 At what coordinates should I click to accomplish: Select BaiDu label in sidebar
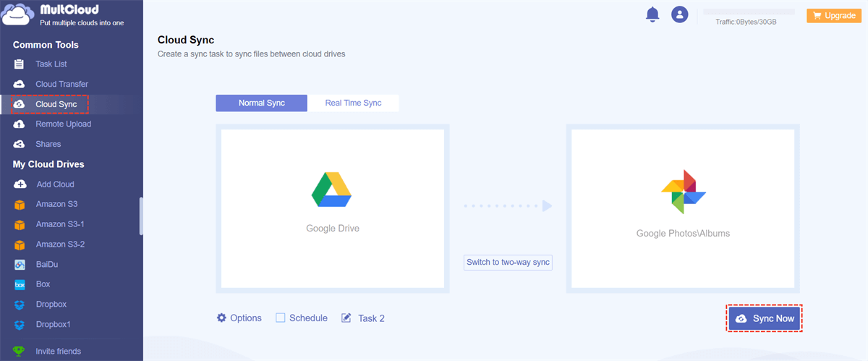(x=48, y=265)
